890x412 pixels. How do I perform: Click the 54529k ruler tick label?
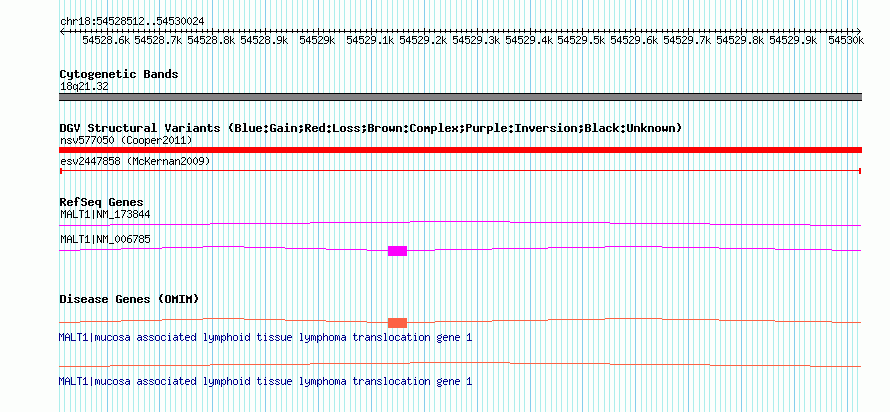pyautogui.click(x=316, y=40)
